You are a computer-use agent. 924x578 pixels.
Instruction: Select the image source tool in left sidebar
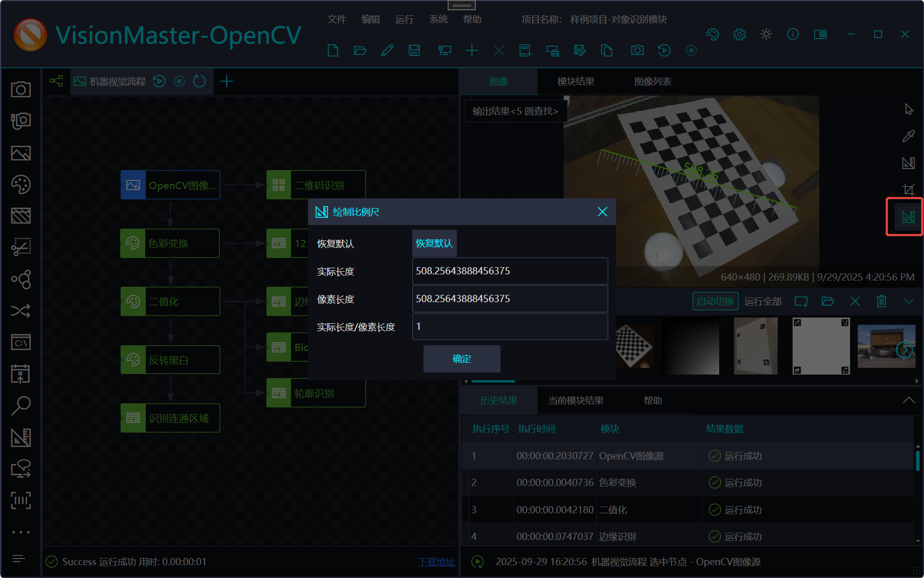coord(21,153)
